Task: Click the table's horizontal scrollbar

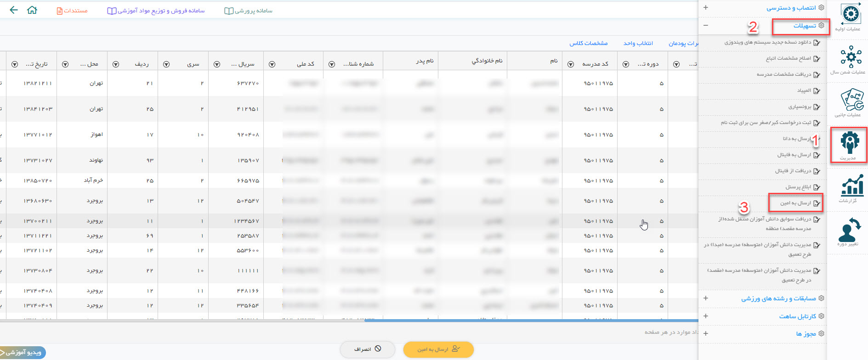Action: pyautogui.click(x=528, y=320)
